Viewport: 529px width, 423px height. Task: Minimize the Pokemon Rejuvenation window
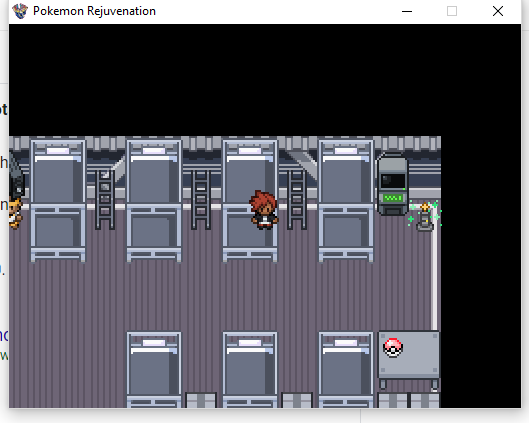pyautogui.click(x=407, y=11)
